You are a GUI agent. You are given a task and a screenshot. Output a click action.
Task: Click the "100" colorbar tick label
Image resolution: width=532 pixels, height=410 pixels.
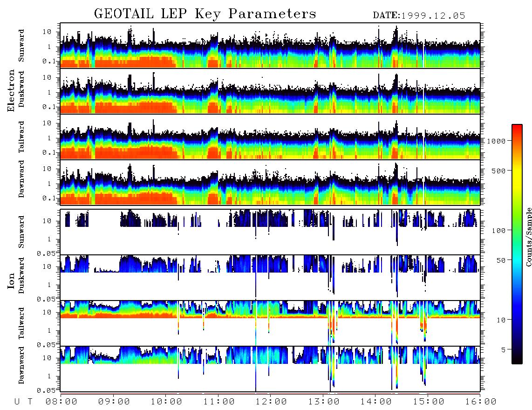pyautogui.click(x=499, y=231)
